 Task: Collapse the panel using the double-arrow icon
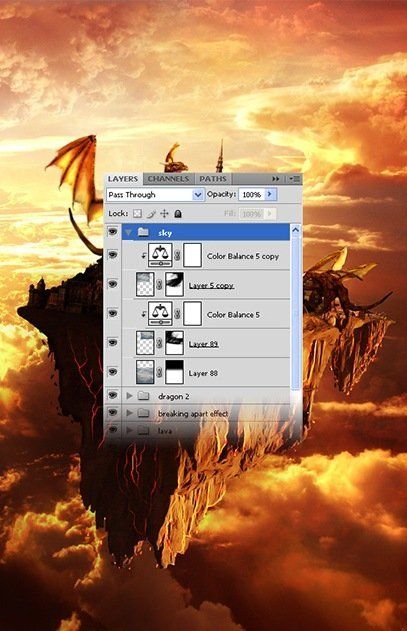(x=275, y=179)
